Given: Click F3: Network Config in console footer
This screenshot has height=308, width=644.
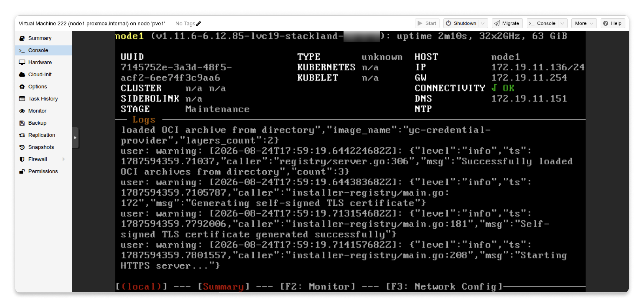Looking at the screenshot, I should 444,287.
